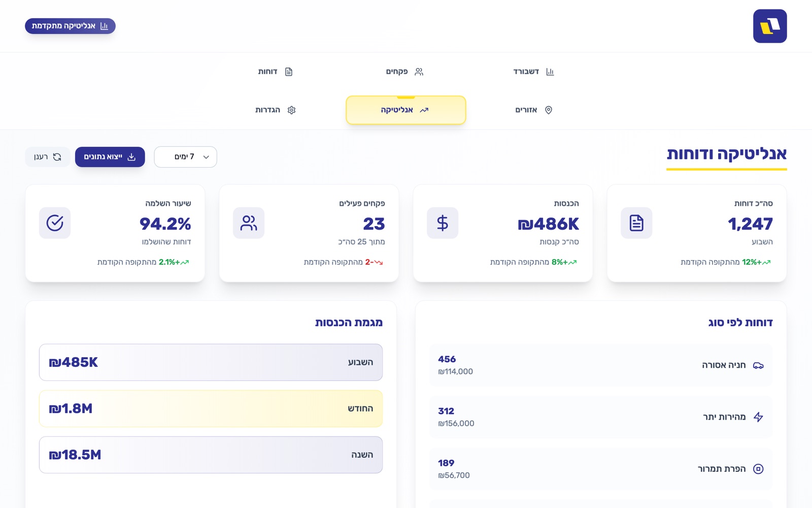This screenshot has width=812, height=508.
Task: Click the car icon for חניה אסורה
Action: pos(758,365)
